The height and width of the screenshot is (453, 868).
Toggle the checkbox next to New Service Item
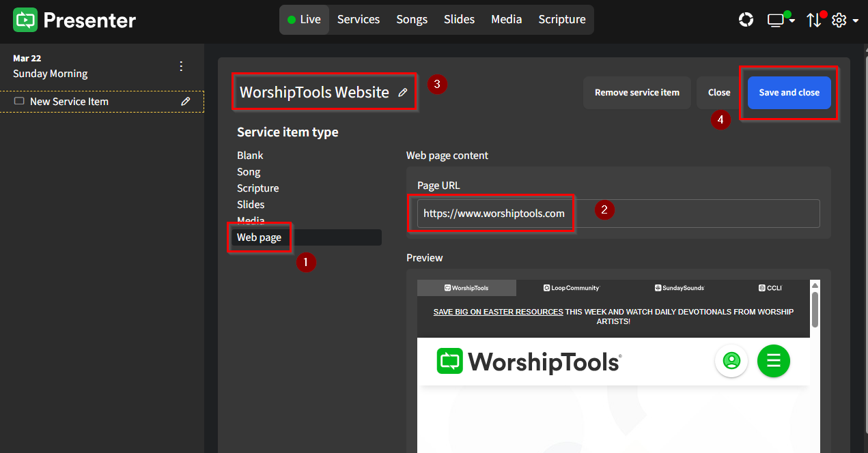[20, 101]
